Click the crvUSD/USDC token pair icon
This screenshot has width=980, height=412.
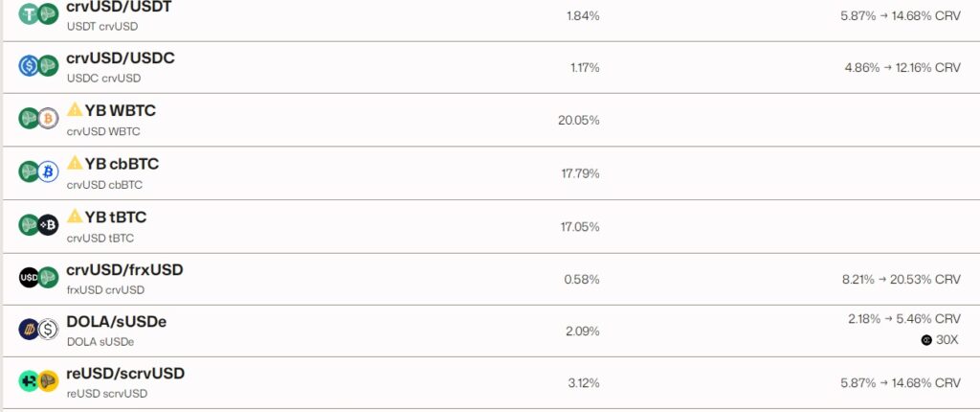coord(38,67)
